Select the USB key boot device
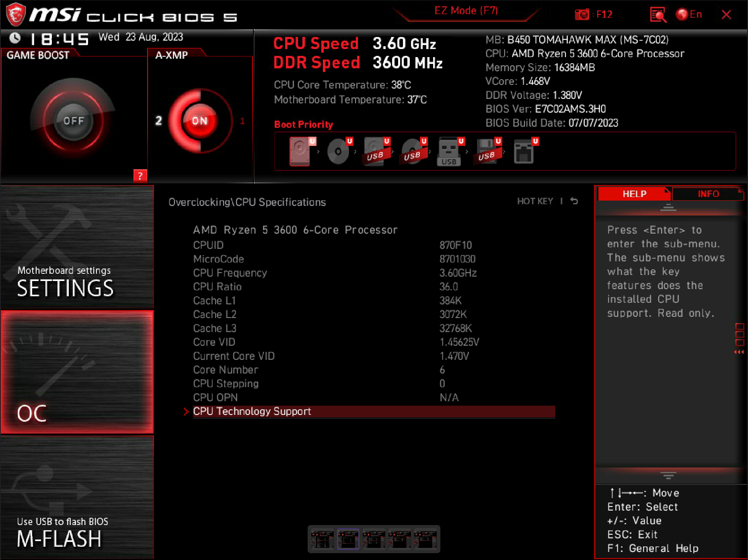The image size is (748, 560). tap(449, 151)
